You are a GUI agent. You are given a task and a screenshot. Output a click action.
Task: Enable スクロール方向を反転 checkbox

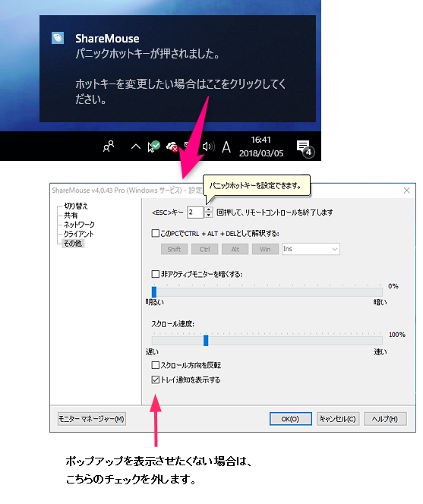[x=156, y=365]
